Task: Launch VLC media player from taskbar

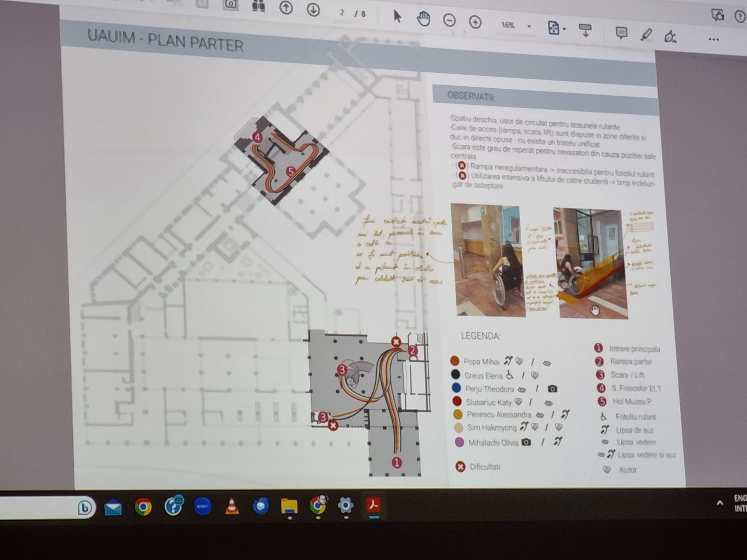Action: pos(232,507)
